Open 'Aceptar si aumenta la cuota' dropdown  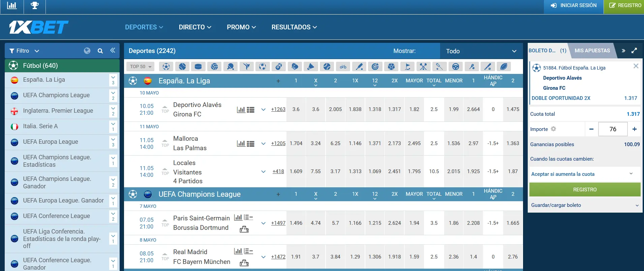[x=585, y=174]
